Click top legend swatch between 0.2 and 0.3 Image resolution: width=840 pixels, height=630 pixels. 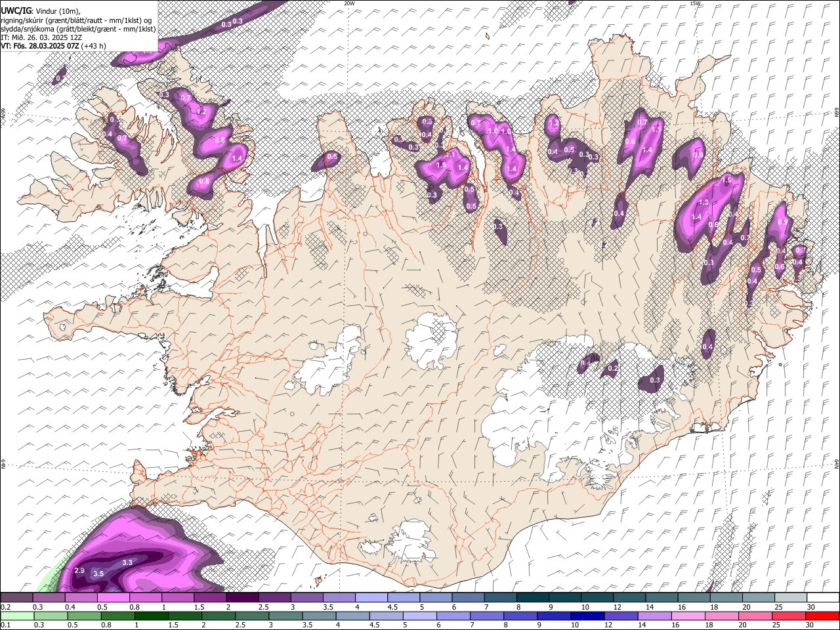tap(16, 598)
